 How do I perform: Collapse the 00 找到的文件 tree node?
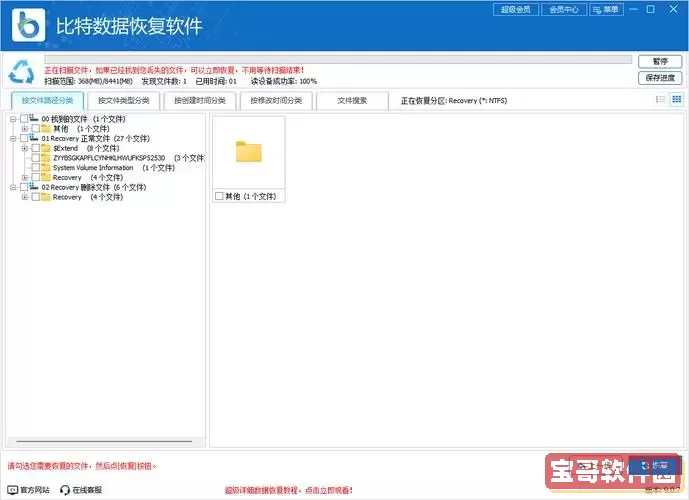point(13,119)
